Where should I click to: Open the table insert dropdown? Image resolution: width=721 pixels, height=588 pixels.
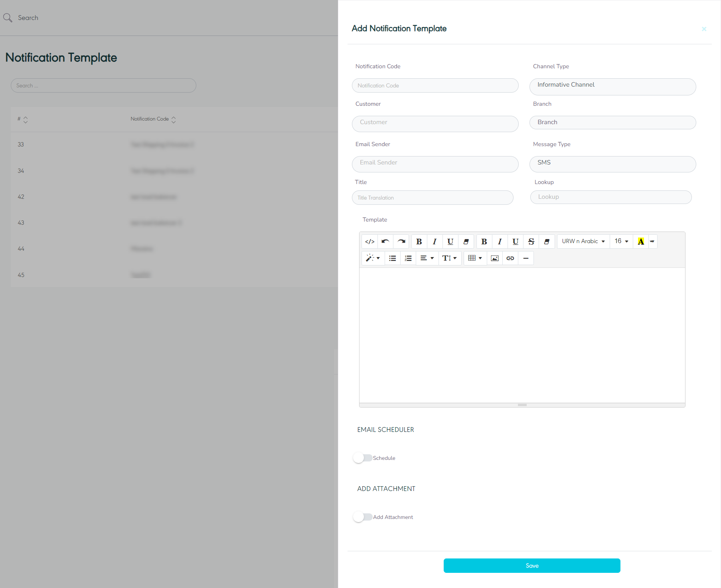(x=475, y=258)
